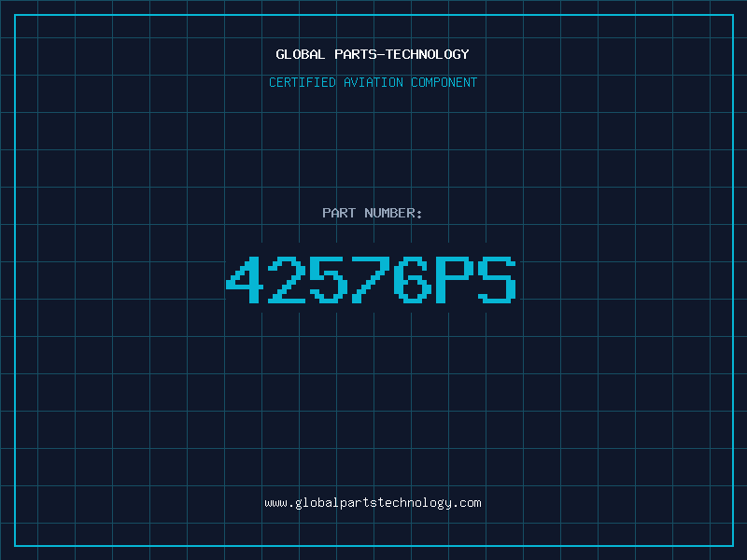Image resolution: width=747 pixels, height=560 pixels.
Task: Click the PART NUMBER: label
Action: 372,213
